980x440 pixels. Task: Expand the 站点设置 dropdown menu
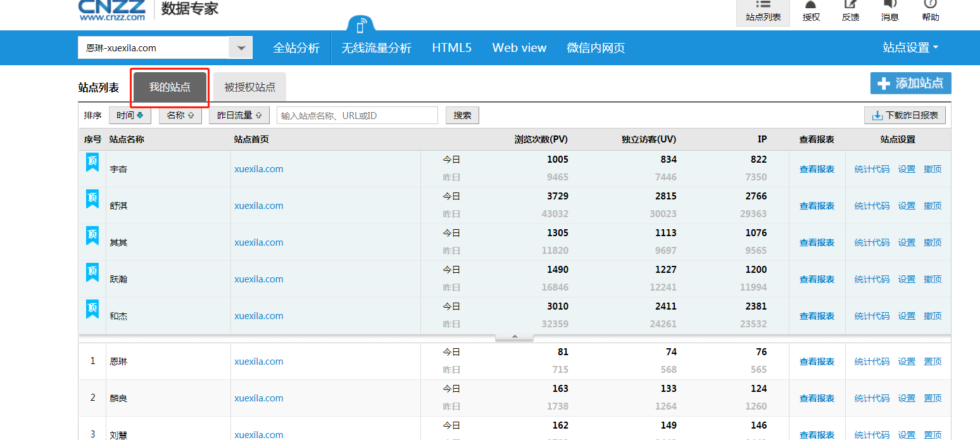pyautogui.click(x=910, y=47)
